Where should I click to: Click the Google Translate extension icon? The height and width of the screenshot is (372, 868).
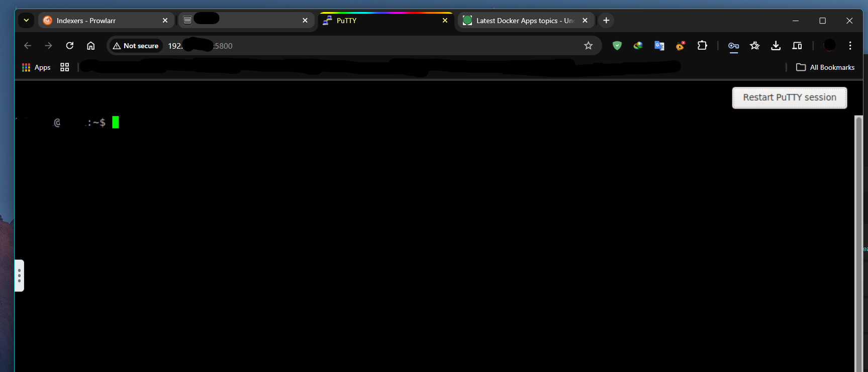[659, 46]
